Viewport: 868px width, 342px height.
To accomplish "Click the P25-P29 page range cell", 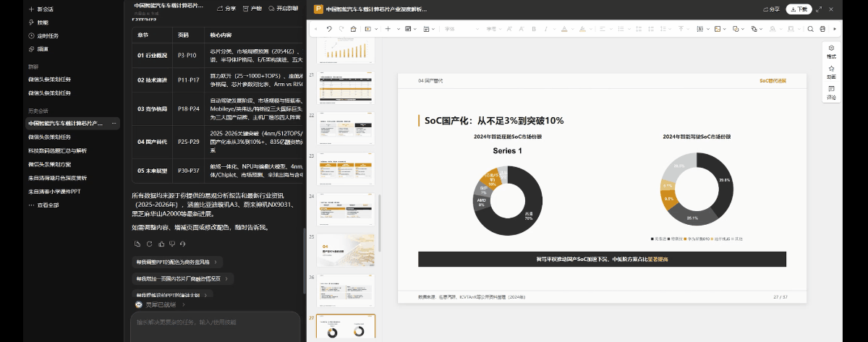I will (187, 142).
